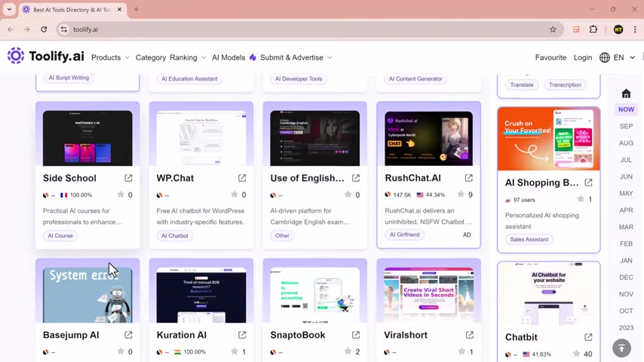The height and width of the screenshot is (362, 644).
Task: Click the Translate tag
Action: coord(522,84)
